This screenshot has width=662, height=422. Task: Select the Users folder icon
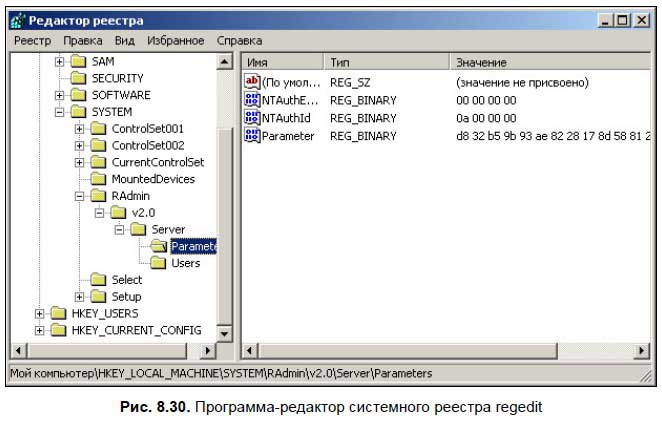[158, 263]
